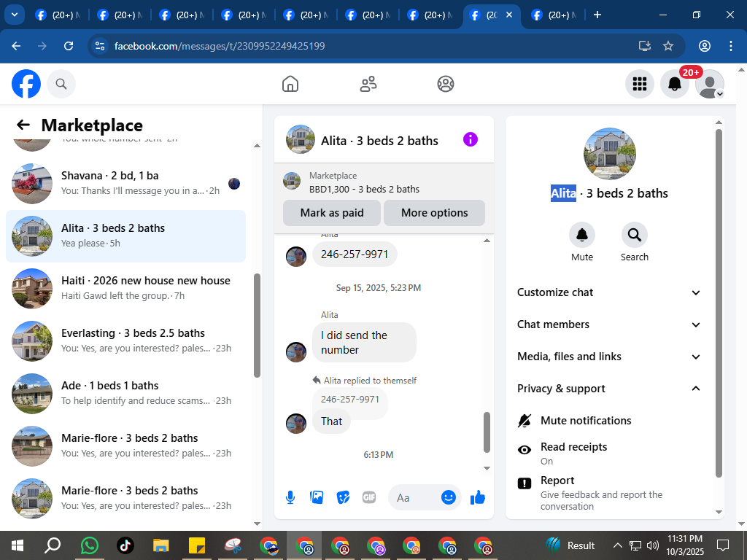The image size is (747, 560).
Task: Click Mute notifications option
Action: pos(610,421)
